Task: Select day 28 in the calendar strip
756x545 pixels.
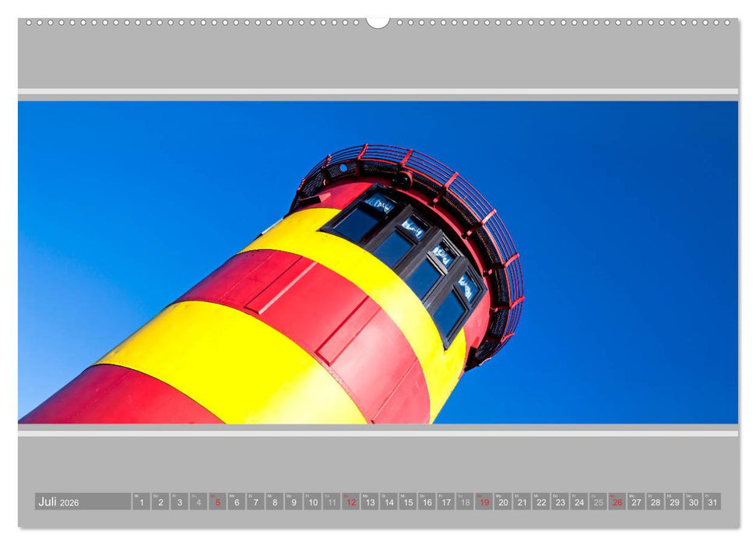Action: [656, 502]
